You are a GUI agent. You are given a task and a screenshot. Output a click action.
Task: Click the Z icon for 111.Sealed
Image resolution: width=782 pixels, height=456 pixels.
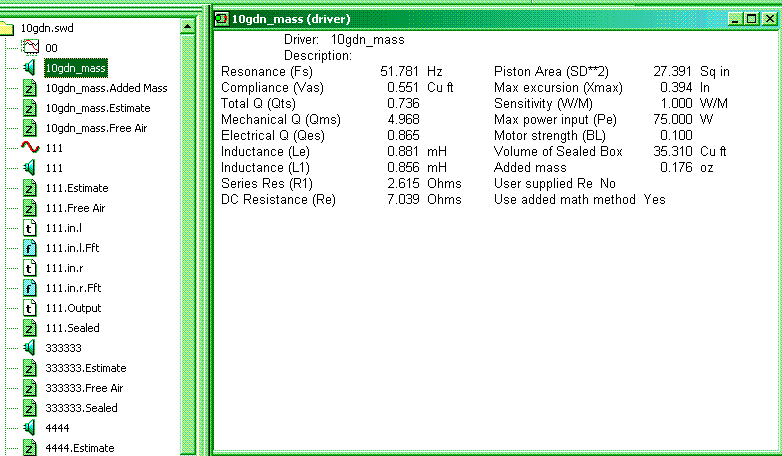(30, 328)
